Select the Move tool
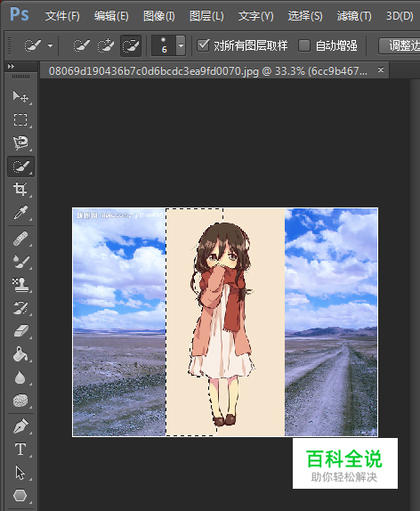Image resolution: width=420 pixels, height=511 pixels. 20,96
